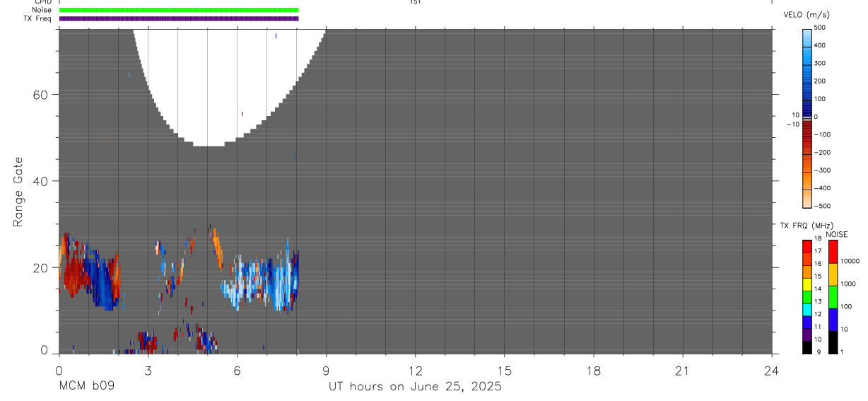This screenshot has width=868, height=401.
Task: Select the cyan 12-13 MHz frequency swatch
Action: 807,309
